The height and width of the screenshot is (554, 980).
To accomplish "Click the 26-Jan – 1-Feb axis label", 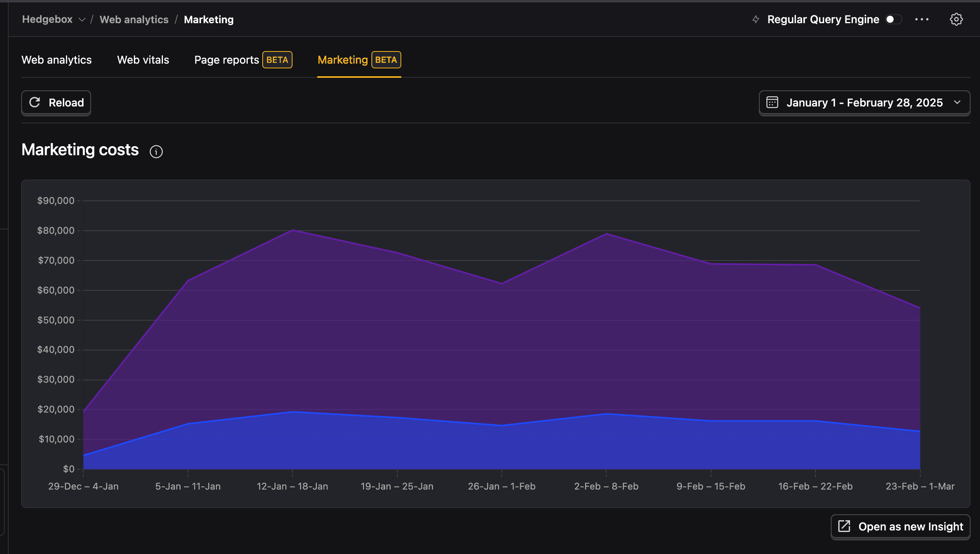I will point(501,486).
